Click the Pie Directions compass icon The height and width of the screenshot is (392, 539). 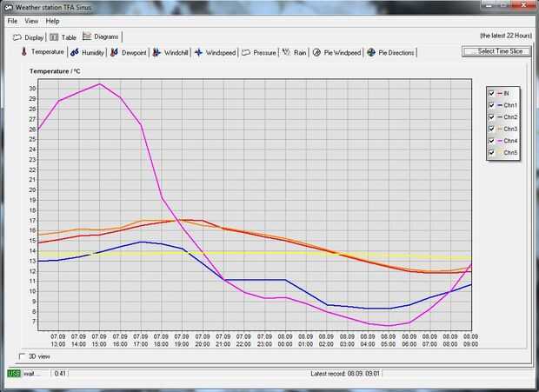(371, 52)
